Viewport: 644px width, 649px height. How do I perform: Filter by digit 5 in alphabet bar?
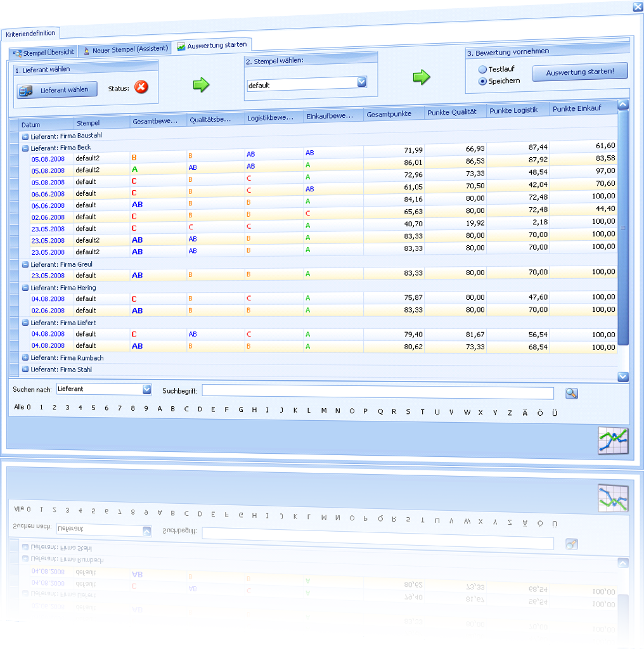(x=94, y=408)
